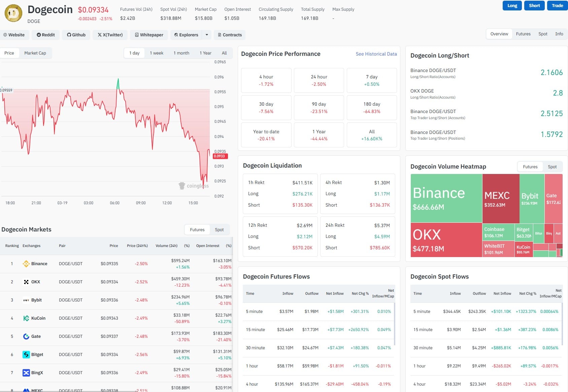Open the Dogecoin Website link
The height and width of the screenshot is (392, 568).
(14, 35)
